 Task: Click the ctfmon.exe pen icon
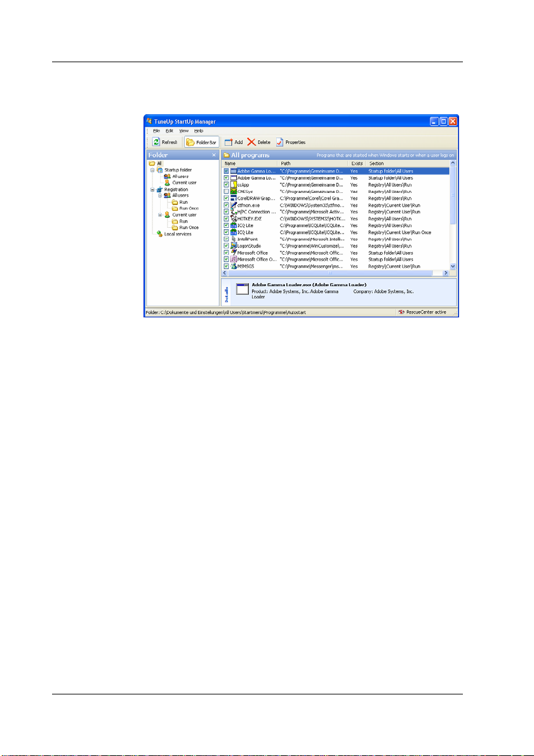(x=234, y=205)
